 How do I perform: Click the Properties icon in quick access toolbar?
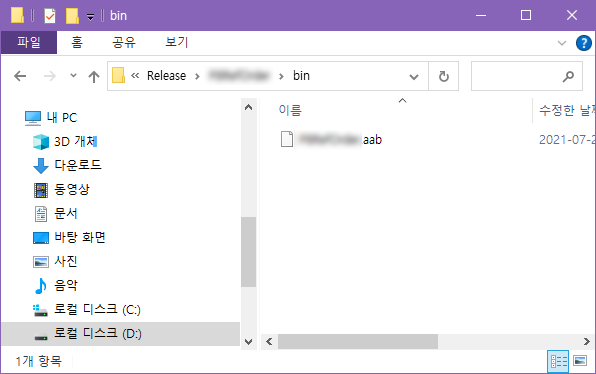(x=50, y=16)
